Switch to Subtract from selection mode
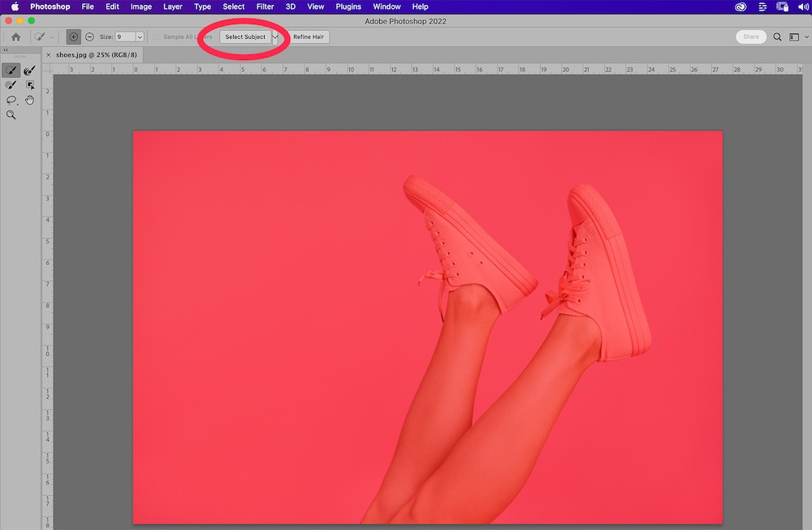This screenshot has width=812, height=530. point(89,37)
